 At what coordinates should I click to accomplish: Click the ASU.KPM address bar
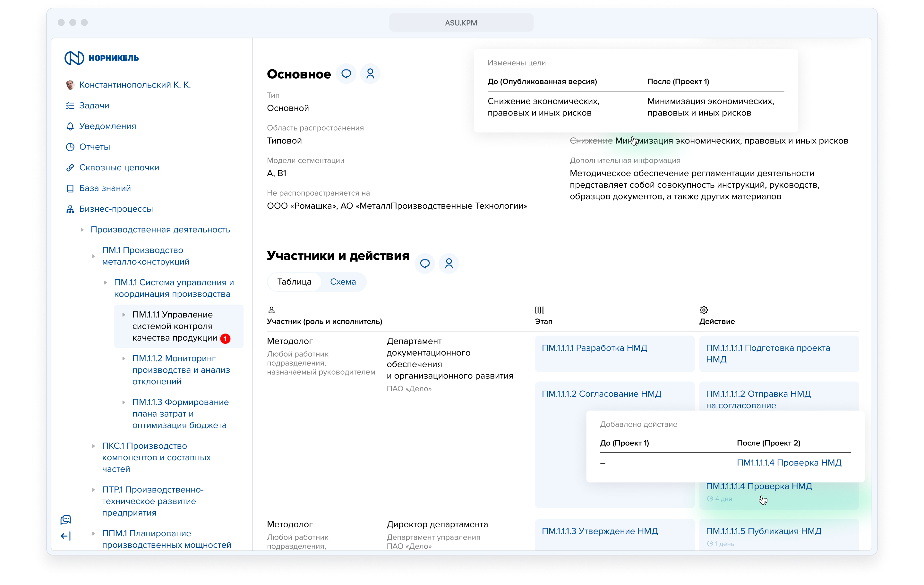click(x=461, y=23)
